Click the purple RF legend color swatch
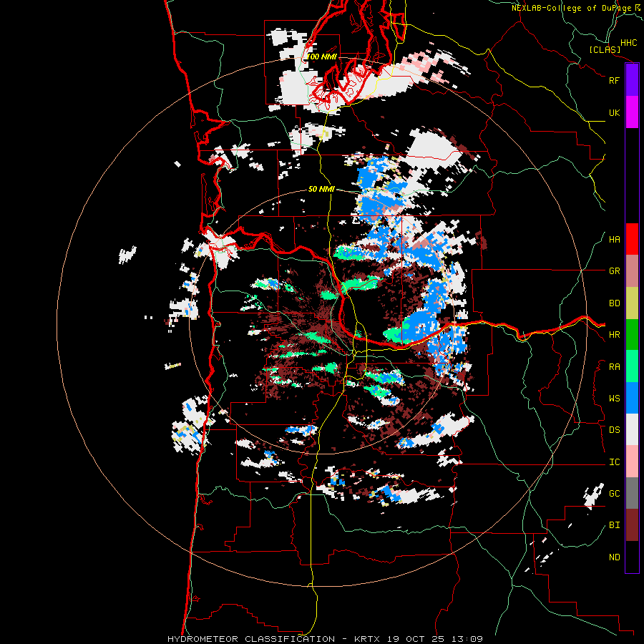Viewport: 644px width, 644px height. click(x=632, y=80)
